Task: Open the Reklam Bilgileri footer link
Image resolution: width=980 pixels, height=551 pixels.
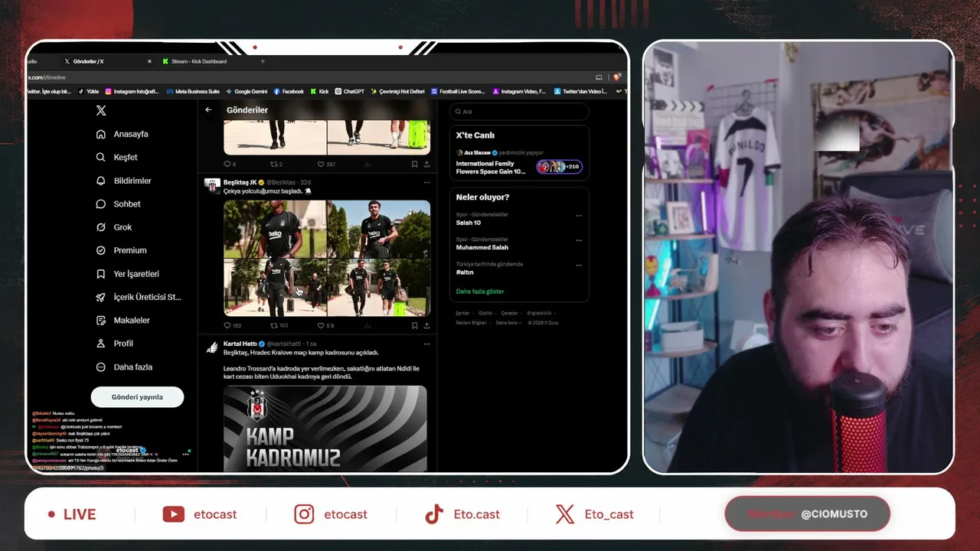Action: (472, 323)
